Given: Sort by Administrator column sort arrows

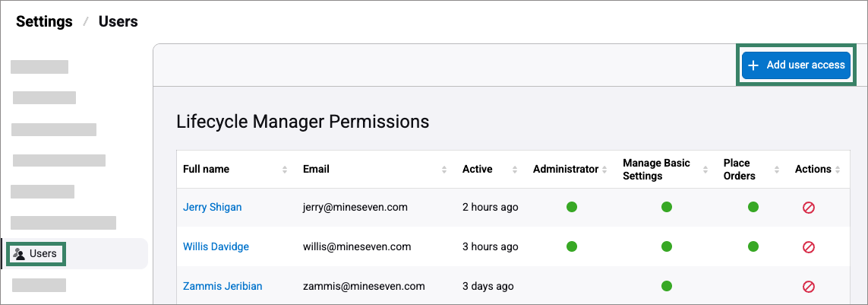Looking at the screenshot, I should click(605, 170).
